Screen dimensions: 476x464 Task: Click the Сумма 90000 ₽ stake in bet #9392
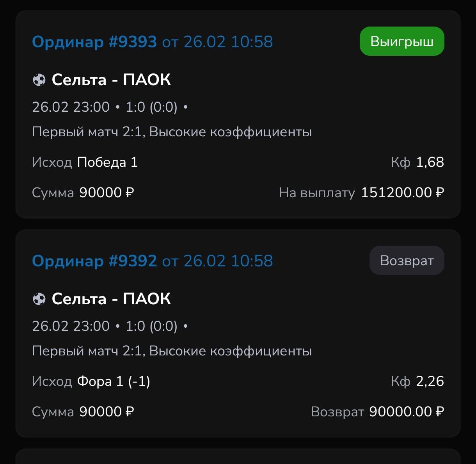tap(83, 412)
